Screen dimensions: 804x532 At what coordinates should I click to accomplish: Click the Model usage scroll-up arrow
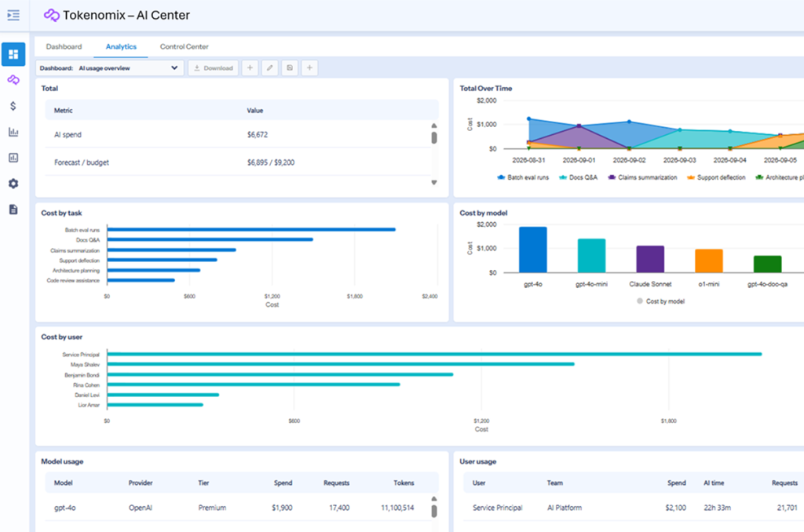(x=434, y=499)
